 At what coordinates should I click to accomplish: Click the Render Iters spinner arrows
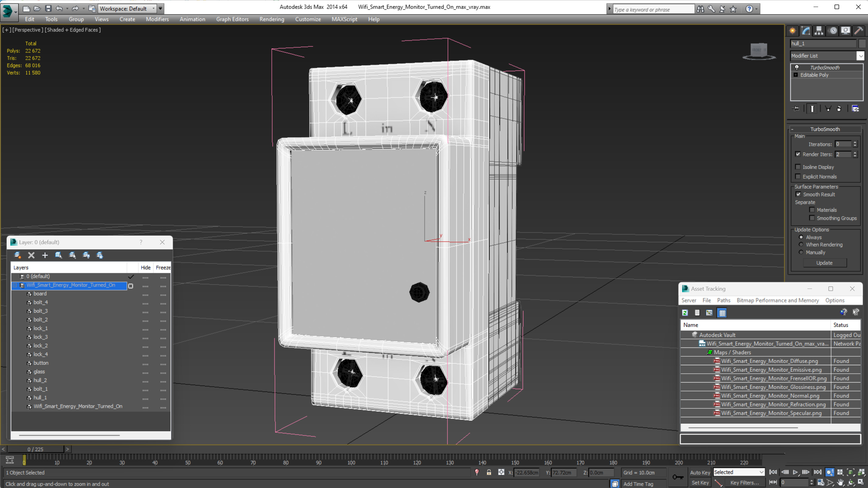pyautogui.click(x=855, y=154)
